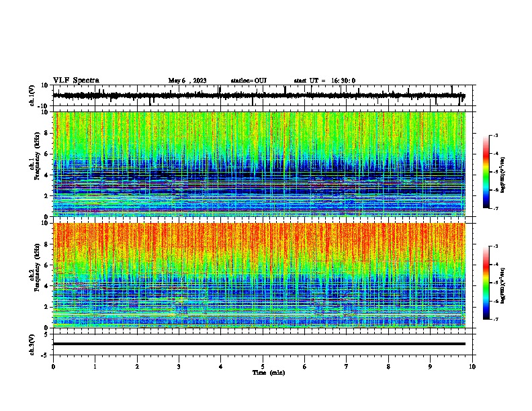Click the "-5" tick on ch.3(V) axis
This screenshot has height=411, width=532.
click(x=45, y=355)
